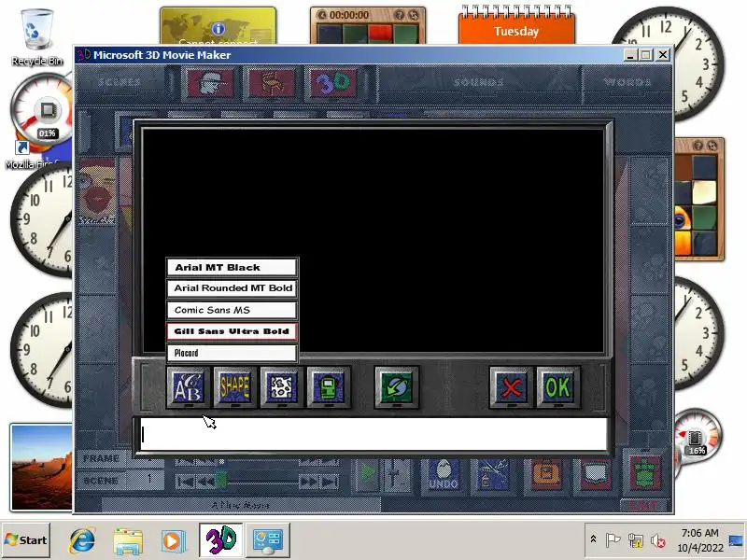
Task: Confirm the 3D word with OK
Action: click(557, 387)
